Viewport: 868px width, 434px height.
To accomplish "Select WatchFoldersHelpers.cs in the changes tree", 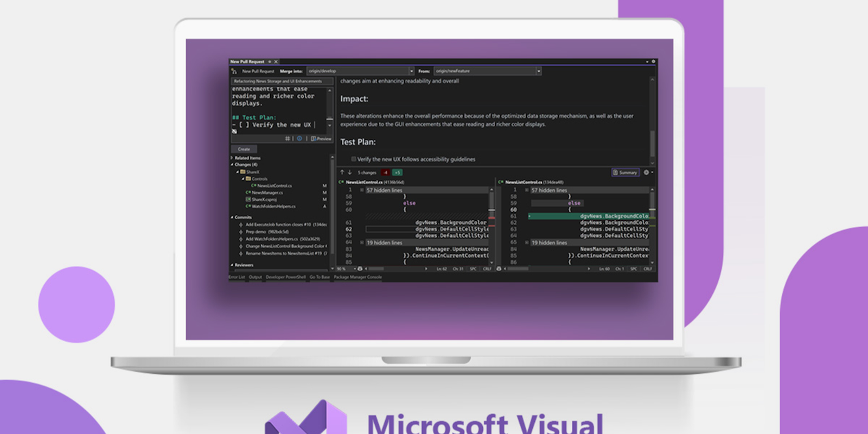I will click(x=273, y=207).
